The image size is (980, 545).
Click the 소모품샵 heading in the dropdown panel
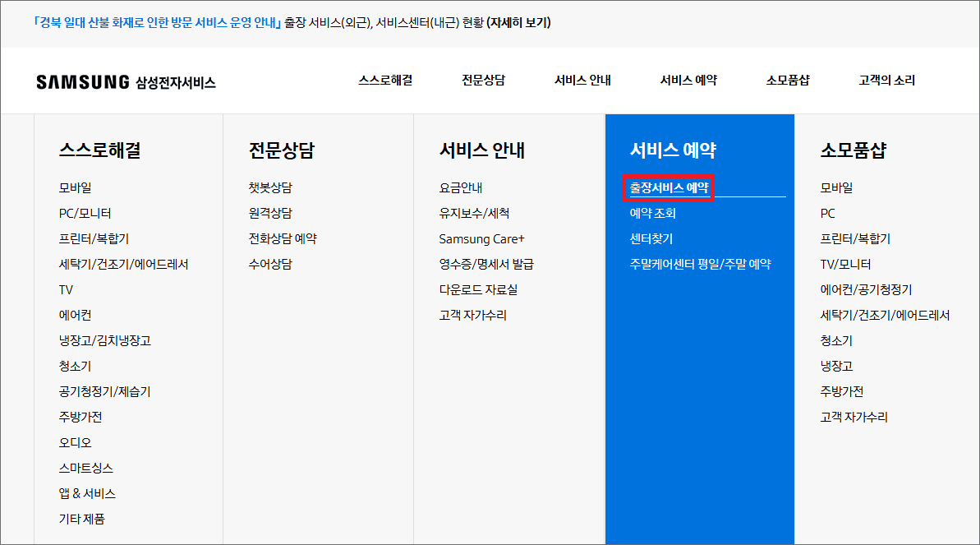click(x=853, y=150)
